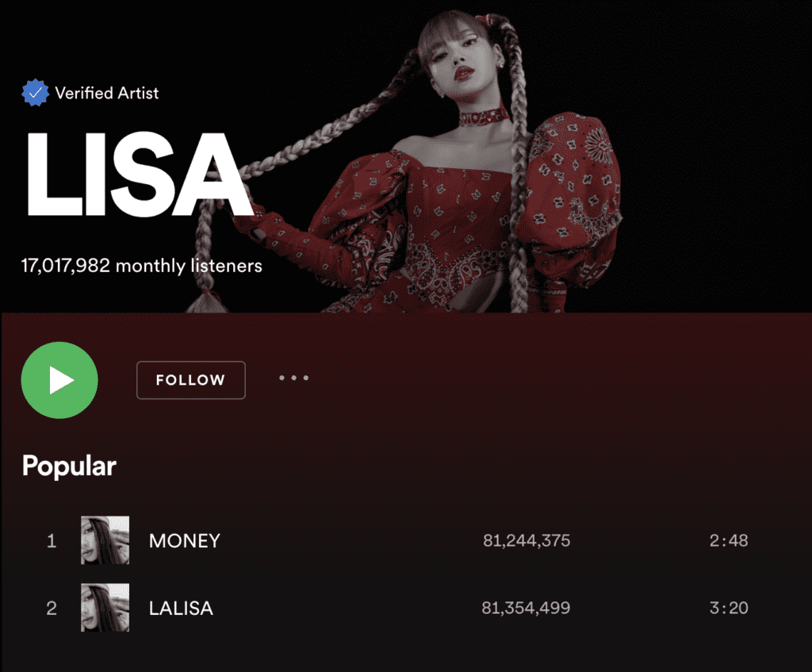Viewport: 812px width, 672px height.
Task: Click the 2:48 duration of MONEY
Action: [x=729, y=540]
